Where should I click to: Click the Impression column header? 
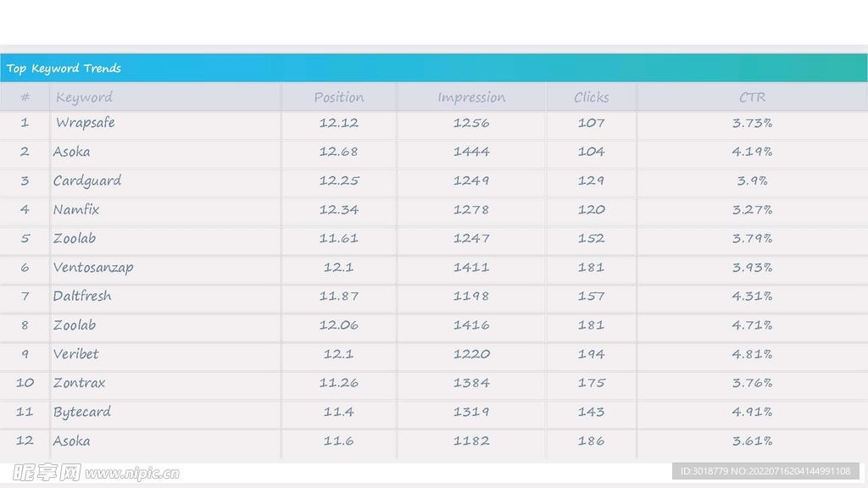point(471,97)
